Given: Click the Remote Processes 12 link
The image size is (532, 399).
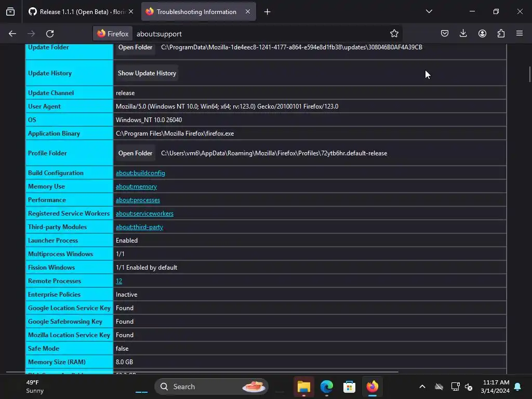Looking at the screenshot, I should [119, 281].
